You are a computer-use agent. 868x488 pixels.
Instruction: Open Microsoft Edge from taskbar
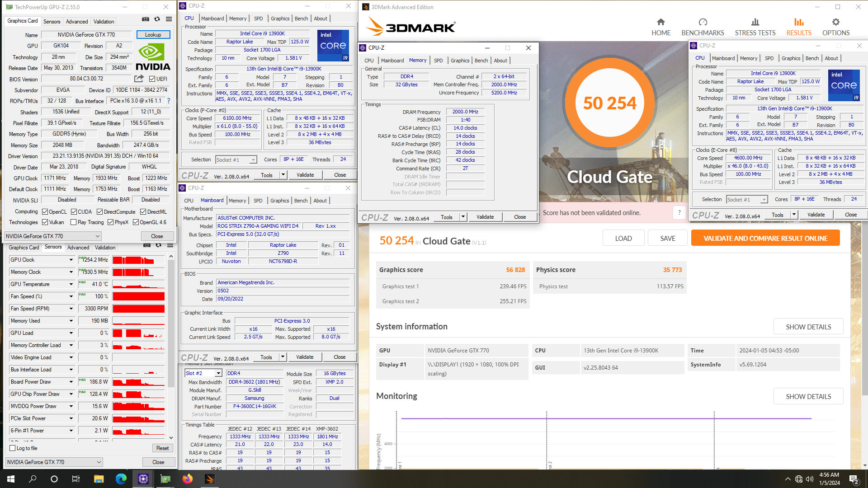121,479
